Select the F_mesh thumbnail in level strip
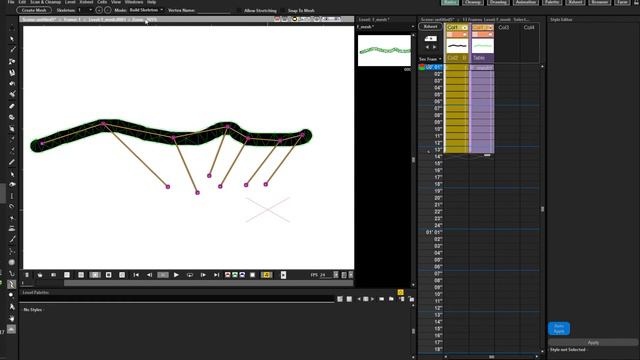640x360 pixels. click(384, 51)
